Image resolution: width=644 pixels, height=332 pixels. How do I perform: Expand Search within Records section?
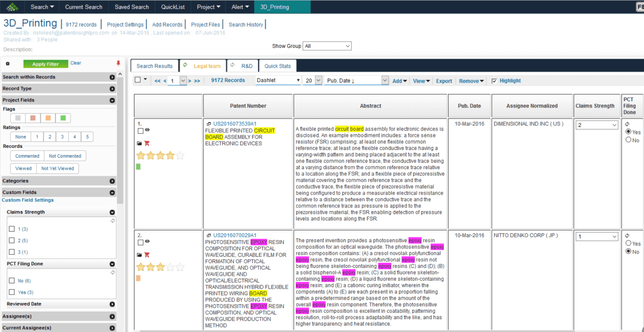click(x=58, y=77)
